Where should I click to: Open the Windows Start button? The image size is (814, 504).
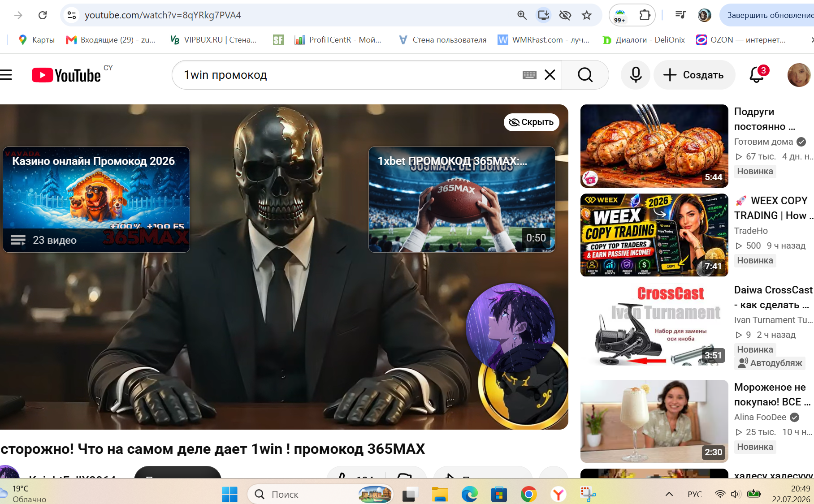pyautogui.click(x=229, y=495)
